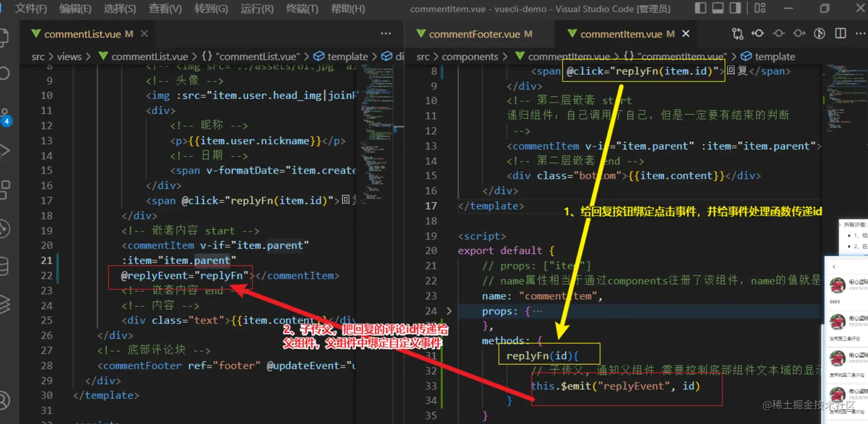Go to previous change with left-arrow commit icon
This screenshot has height=424, width=868.
coord(758,34)
